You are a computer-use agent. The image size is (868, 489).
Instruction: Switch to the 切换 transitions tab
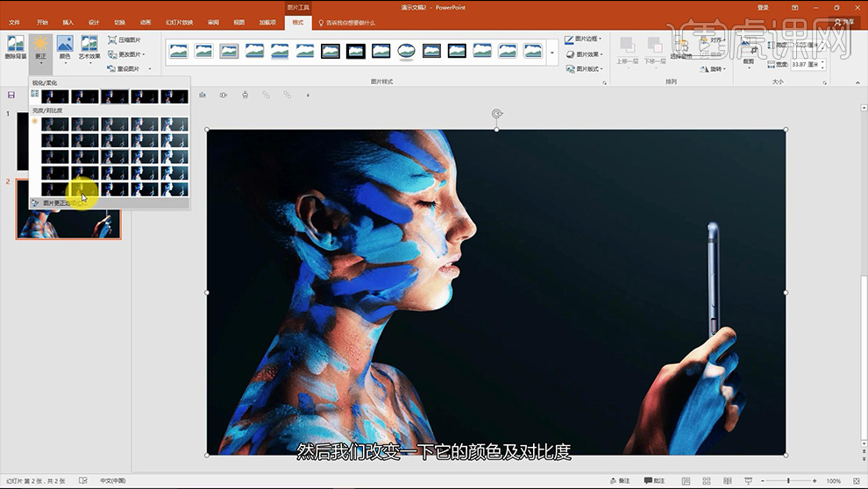119,23
